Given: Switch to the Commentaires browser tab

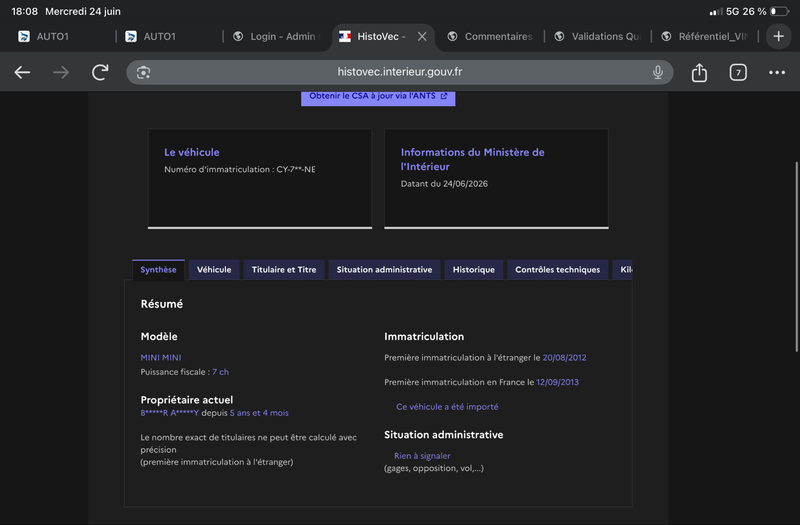Looking at the screenshot, I should tap(490, 36).
